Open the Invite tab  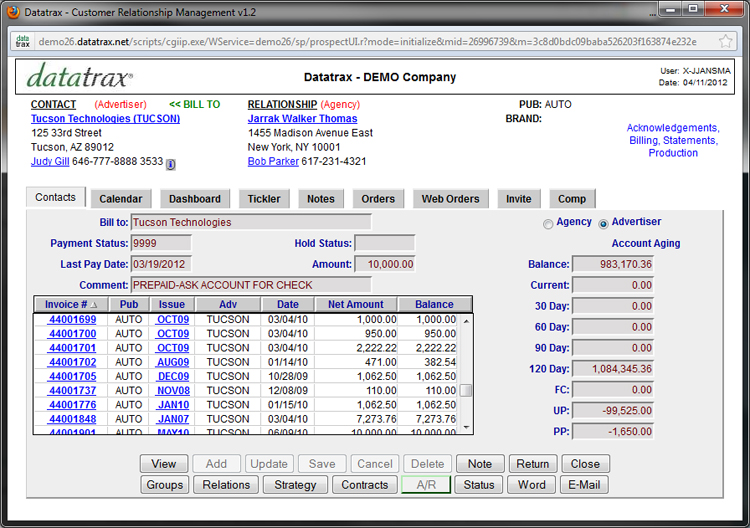[519, 199]
